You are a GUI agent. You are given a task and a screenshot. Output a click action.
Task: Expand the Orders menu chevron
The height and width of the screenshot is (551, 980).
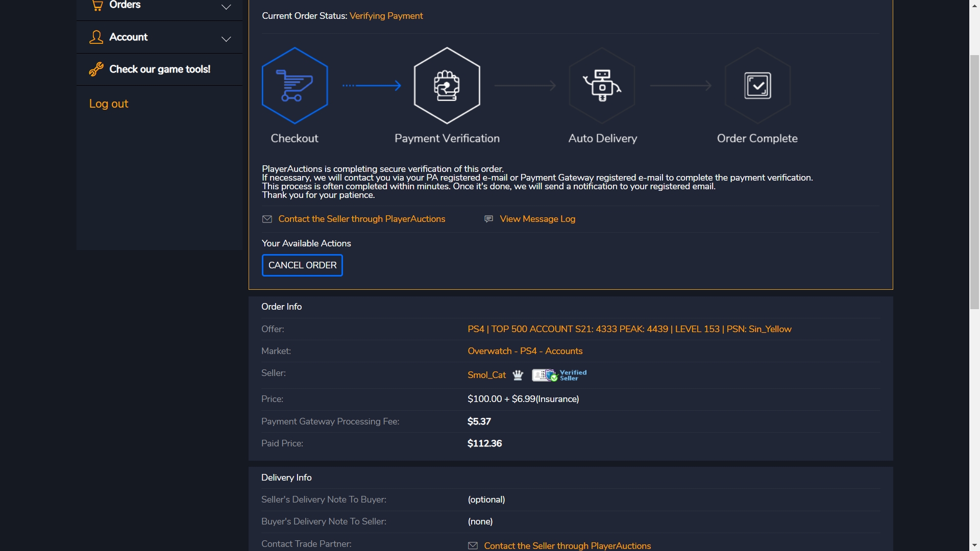click(226, 7)
